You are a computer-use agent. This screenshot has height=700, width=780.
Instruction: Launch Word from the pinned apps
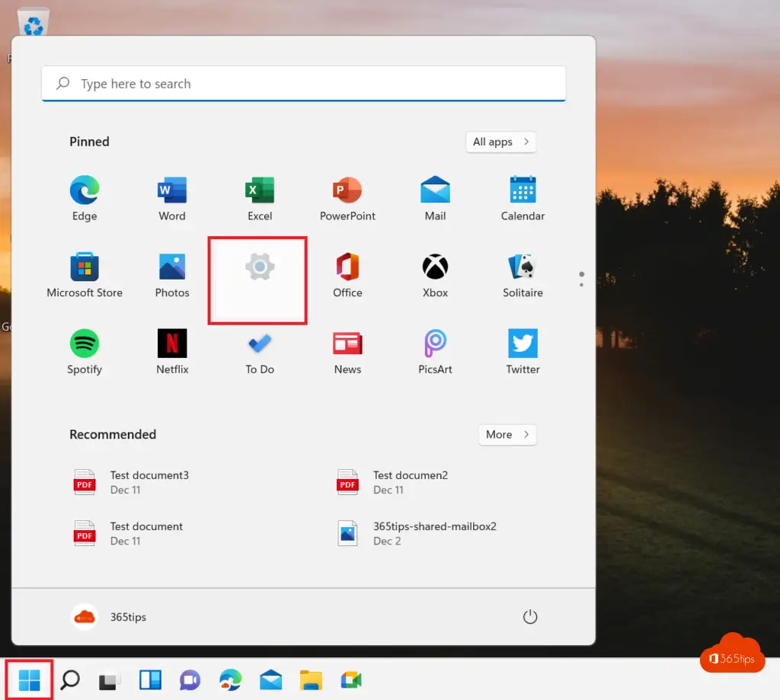point(172,197)
